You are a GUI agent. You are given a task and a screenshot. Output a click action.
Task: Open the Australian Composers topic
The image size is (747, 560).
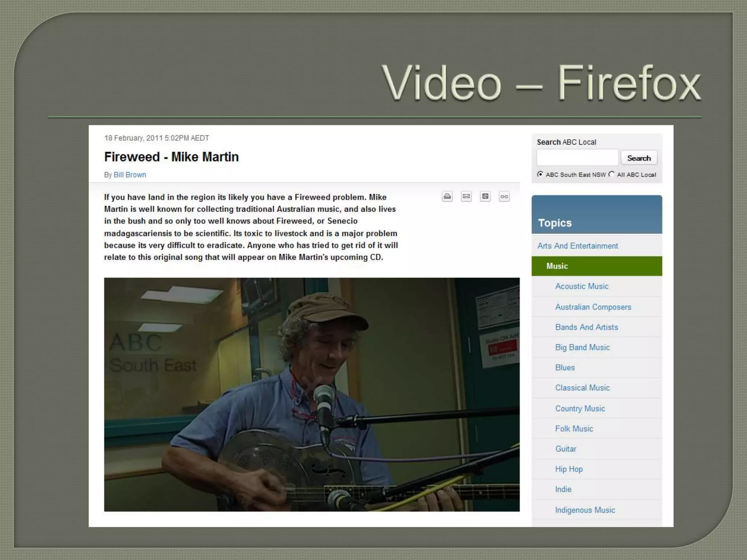tap(593, 307)
